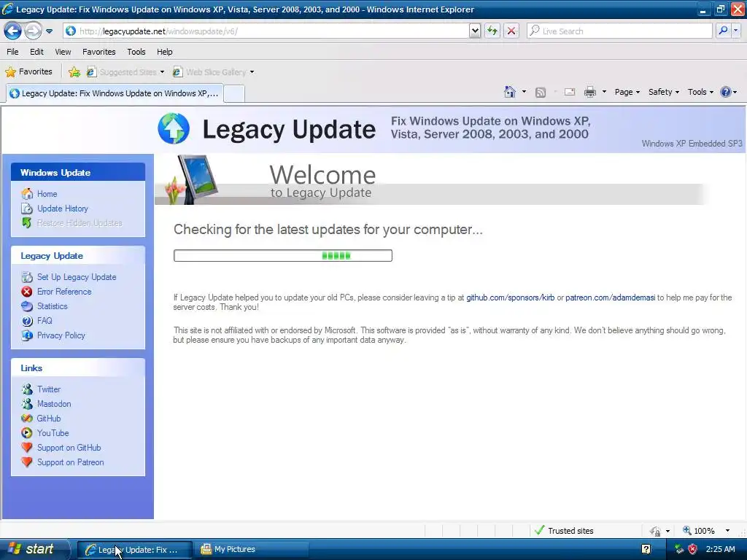Open the Page command bar menu
This screenshot has width=747, height=560.
[x=627, y=92]
